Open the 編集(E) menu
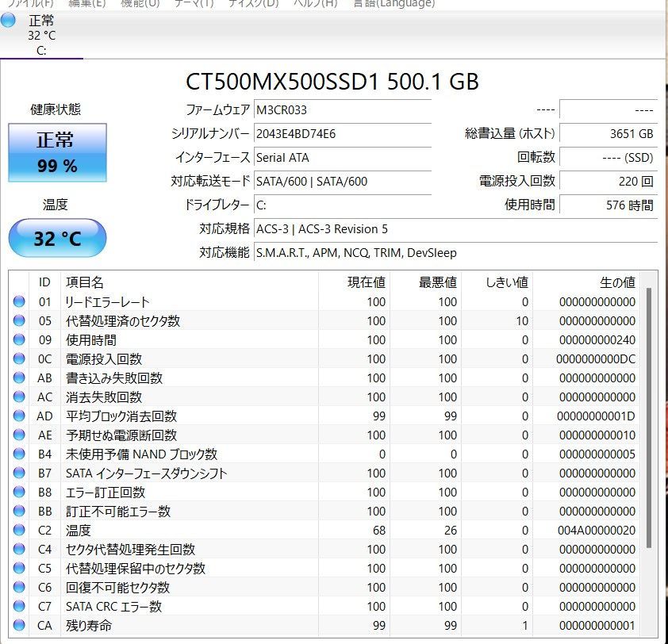Viewport: 668px width, 644px height. (x=87, y=3)
